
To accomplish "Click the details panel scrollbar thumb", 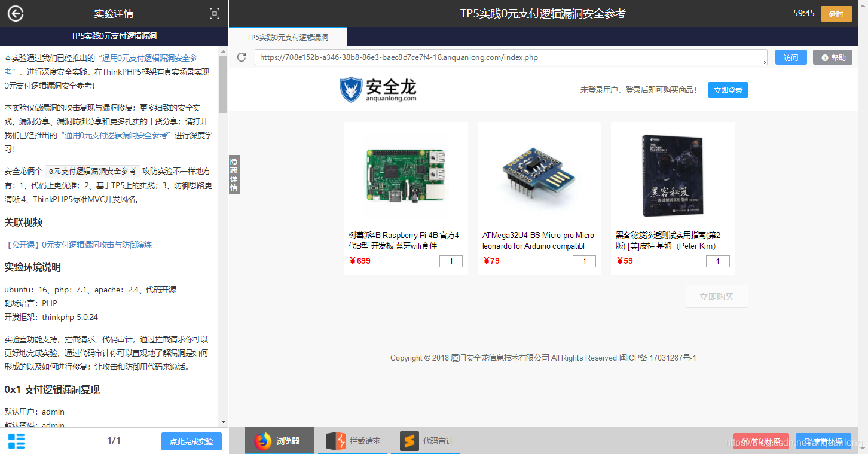I will tap(224, 84).
